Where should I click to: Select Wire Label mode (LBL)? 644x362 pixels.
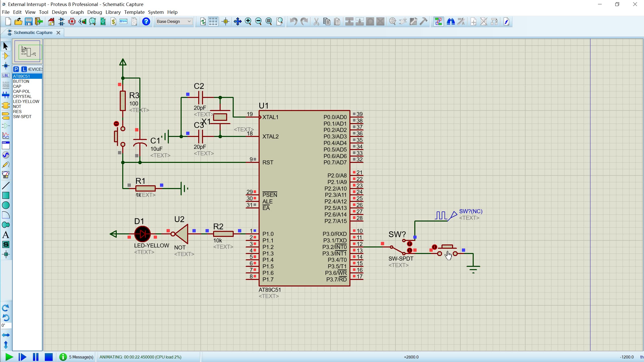(x=6, y=76)
